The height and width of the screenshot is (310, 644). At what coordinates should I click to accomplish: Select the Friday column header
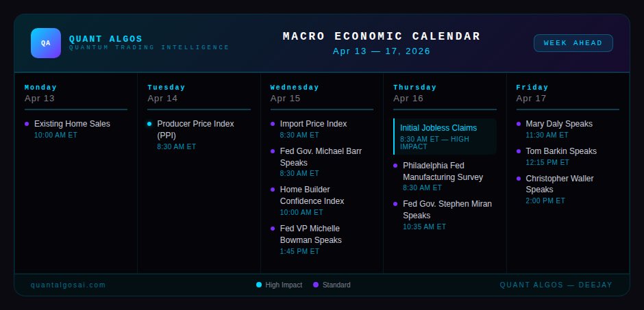pos(532,88)
